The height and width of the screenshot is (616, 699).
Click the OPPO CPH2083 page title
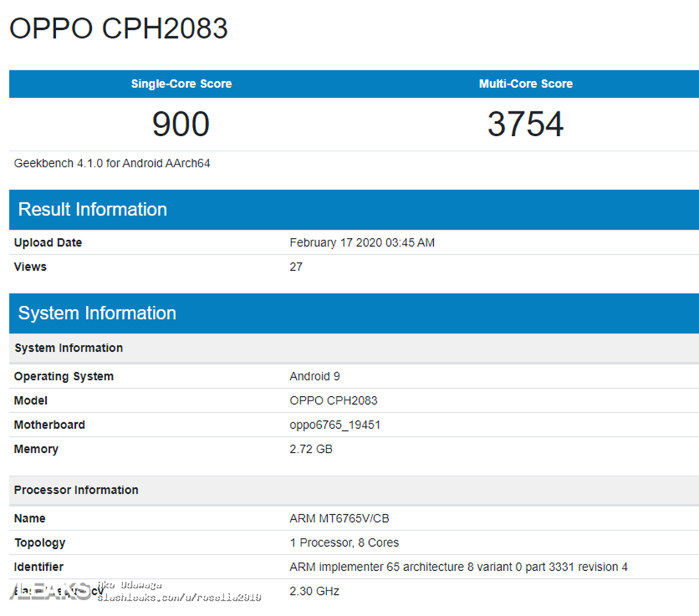(119, 28)
